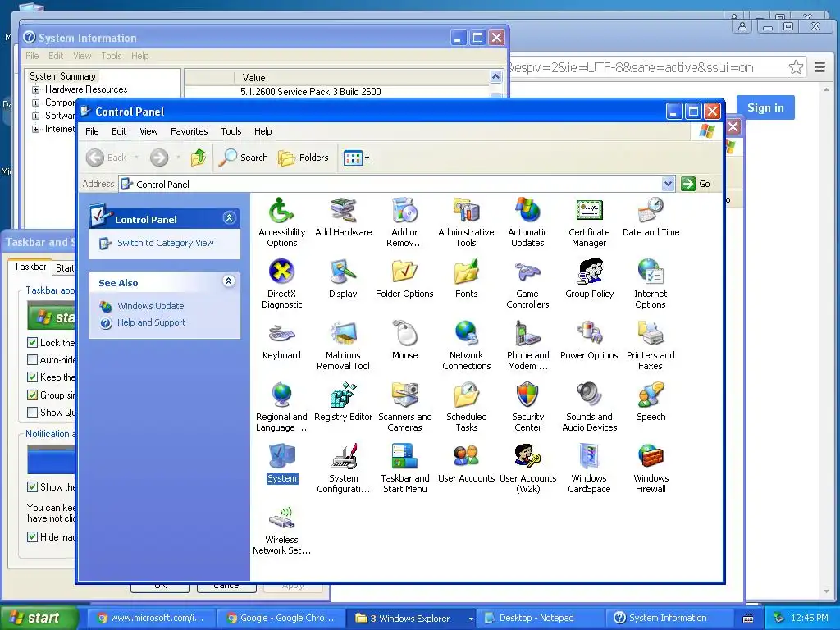This screenshot has height=630, width=840.
Task: Enable Show Quick Launch checkbox
Action: 32,412
